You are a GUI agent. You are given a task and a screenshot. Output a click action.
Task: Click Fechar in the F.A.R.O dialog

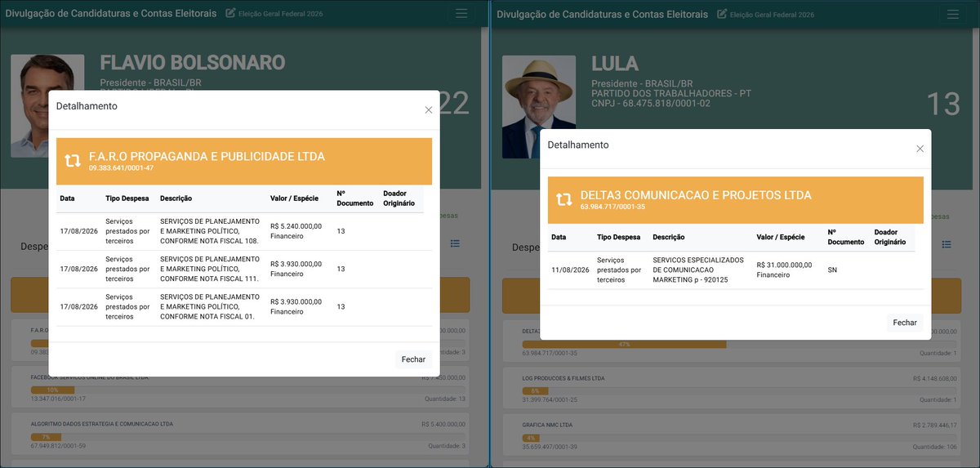pyautogui.click(x=413, y=359)
